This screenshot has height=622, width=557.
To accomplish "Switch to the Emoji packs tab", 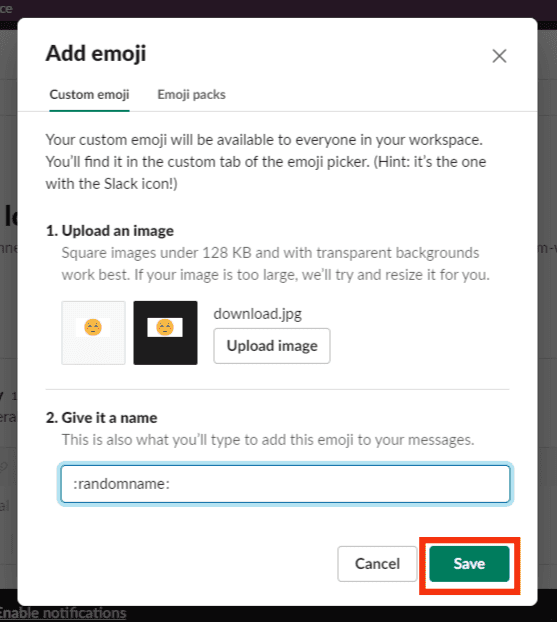I will (x=191, y=94).
